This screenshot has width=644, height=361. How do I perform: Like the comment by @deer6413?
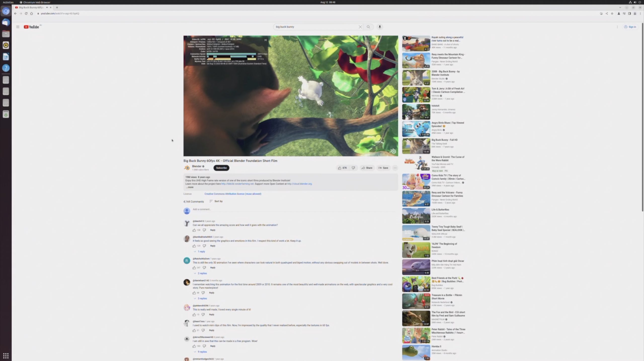tap(194, 230)
